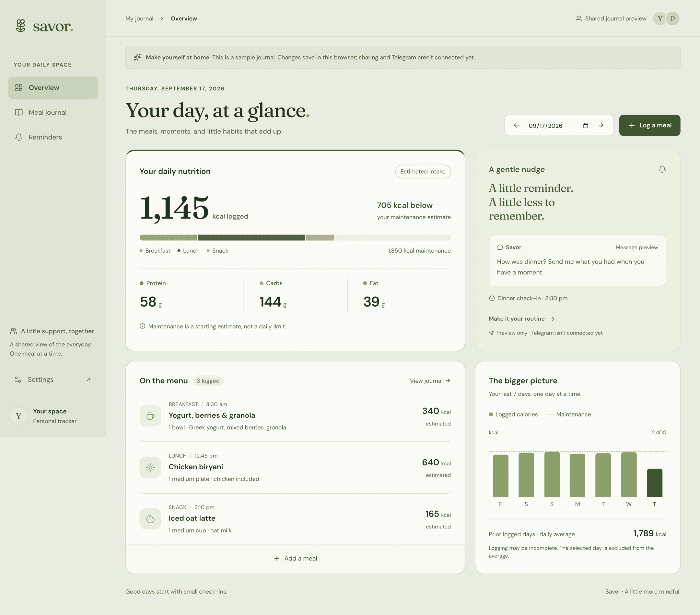Click the bell icon in gentle nudge card
700x615 pixels.
click(662, 169)
